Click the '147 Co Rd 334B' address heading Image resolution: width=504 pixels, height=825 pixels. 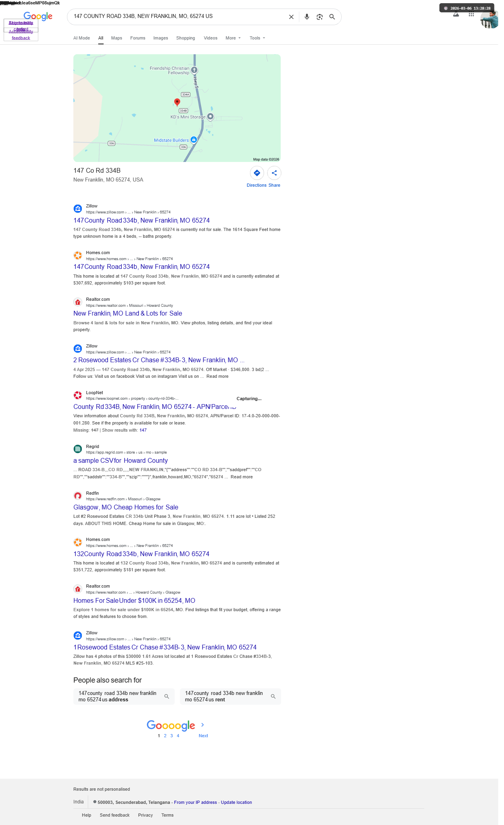(97, 171)
